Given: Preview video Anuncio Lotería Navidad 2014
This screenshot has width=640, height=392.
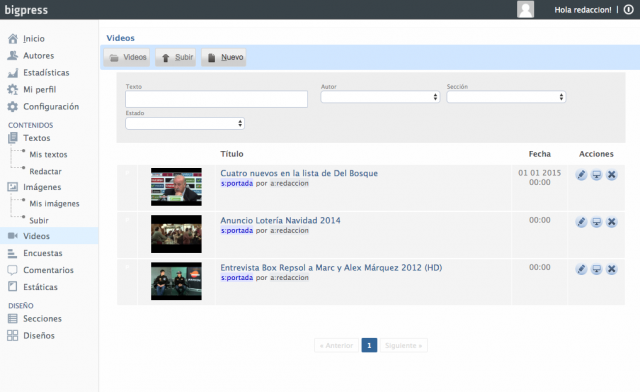Looking at the screenshot, I should click(x=596, y=222).
